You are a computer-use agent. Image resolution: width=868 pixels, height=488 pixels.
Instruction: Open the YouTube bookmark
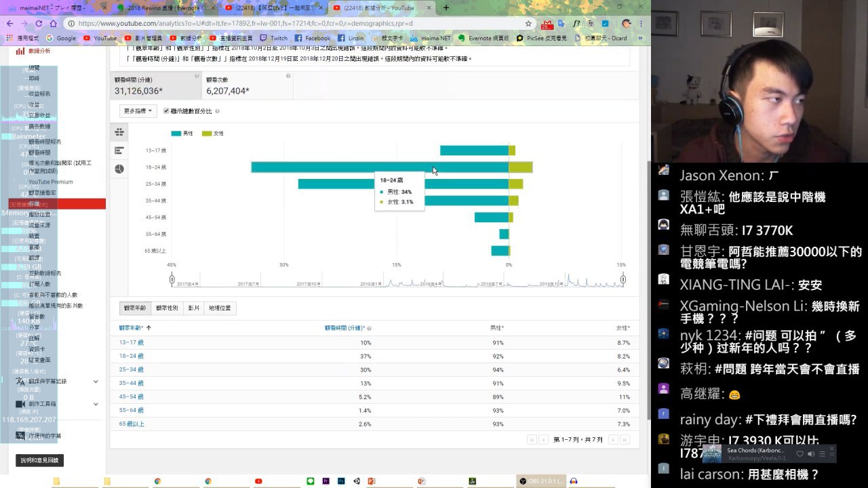pyautogui.click(x=100, y=39)
